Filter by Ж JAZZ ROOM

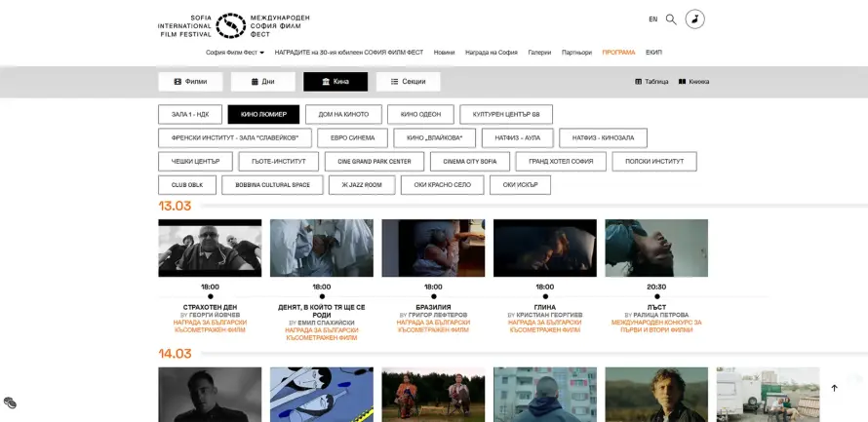point(362,185)
